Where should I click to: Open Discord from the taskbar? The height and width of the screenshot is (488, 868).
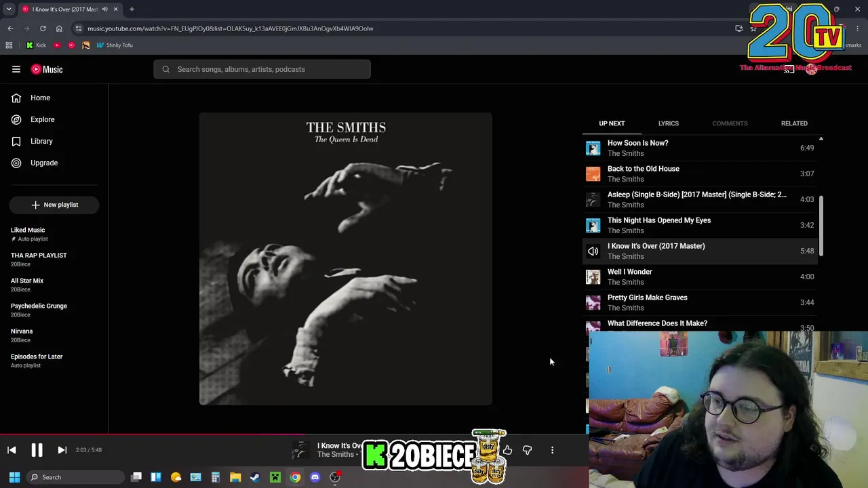[x=315, y=477]
